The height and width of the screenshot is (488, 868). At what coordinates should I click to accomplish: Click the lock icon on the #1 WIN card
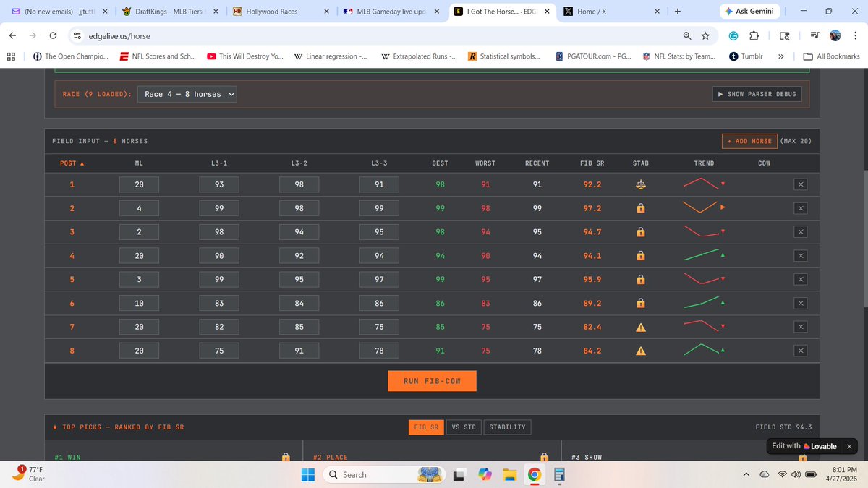(x=286, y=458)
